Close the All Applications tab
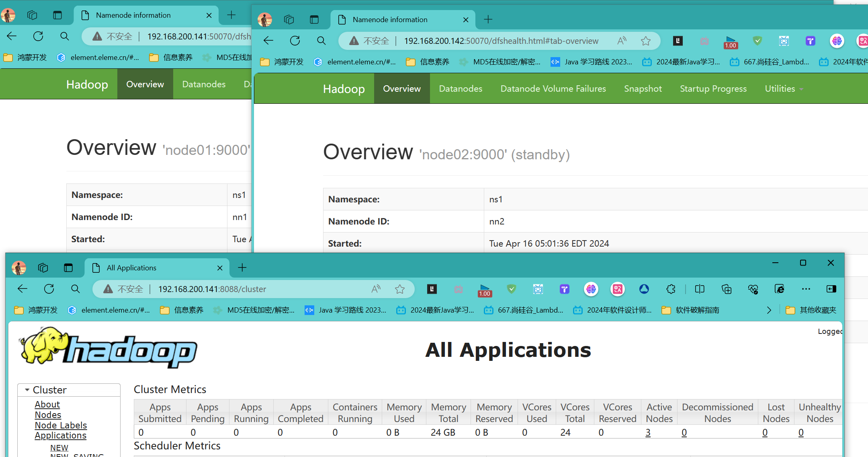868x457 pixels. pos(220,268)
